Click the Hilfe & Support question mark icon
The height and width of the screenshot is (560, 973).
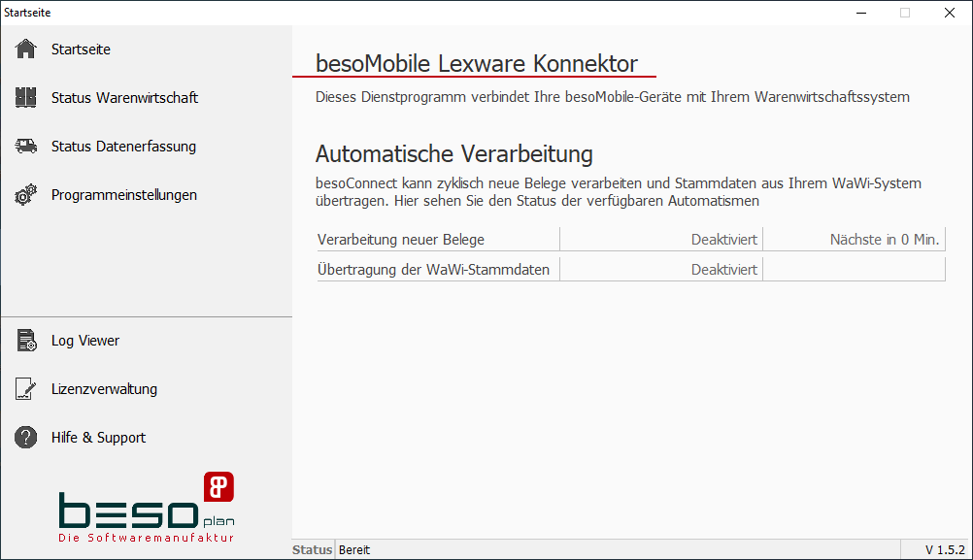tap(26, 437)
